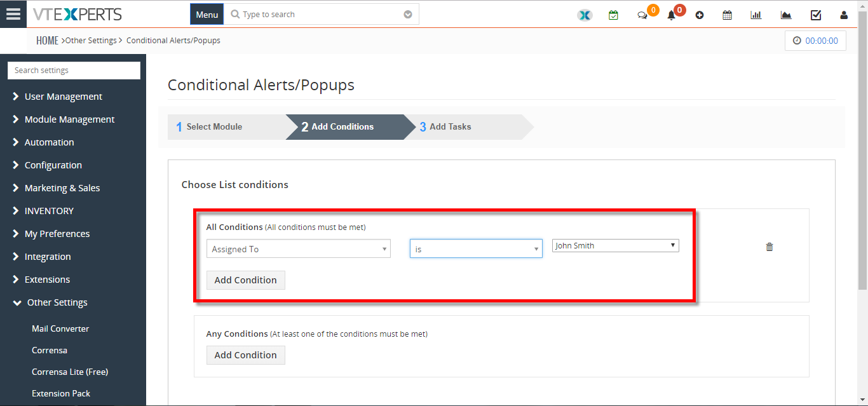This screenshot has height=406, width=868.
Task: Open the Assigned To field dropdown
Action: click(x=299, y=248)
